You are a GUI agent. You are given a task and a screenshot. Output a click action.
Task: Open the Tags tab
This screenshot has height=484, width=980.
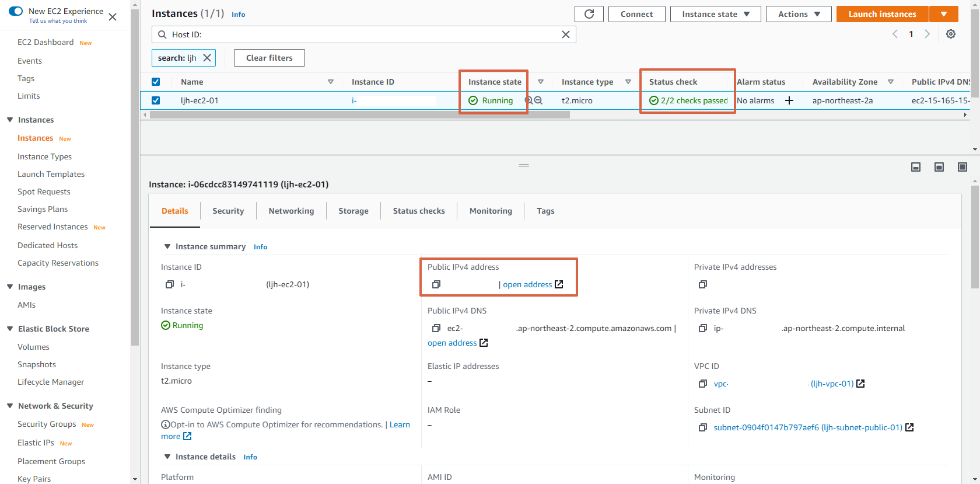point(545,211)
